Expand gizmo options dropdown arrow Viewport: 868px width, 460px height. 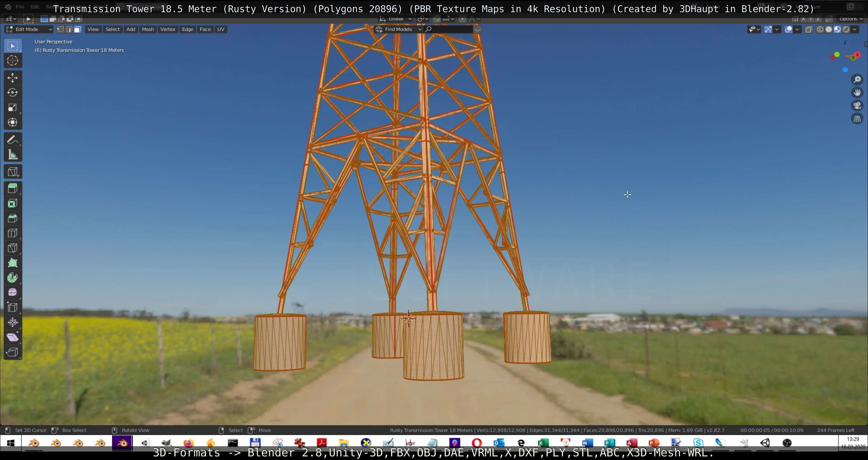(777, 29)
